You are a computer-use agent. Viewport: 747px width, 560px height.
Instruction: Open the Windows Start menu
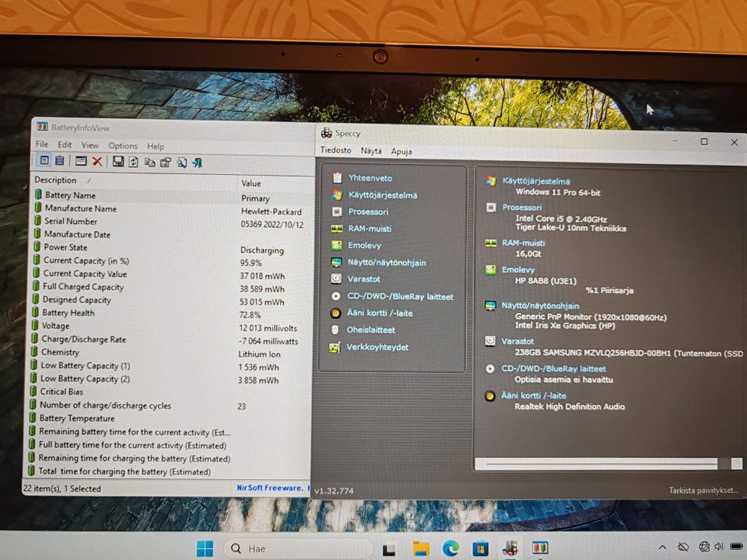(205, 548)
